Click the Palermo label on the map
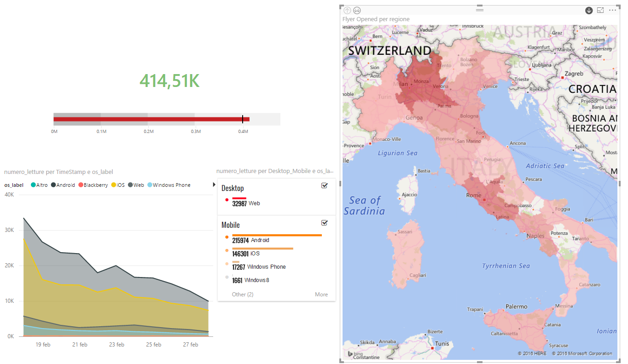 (x=517, y=306)
